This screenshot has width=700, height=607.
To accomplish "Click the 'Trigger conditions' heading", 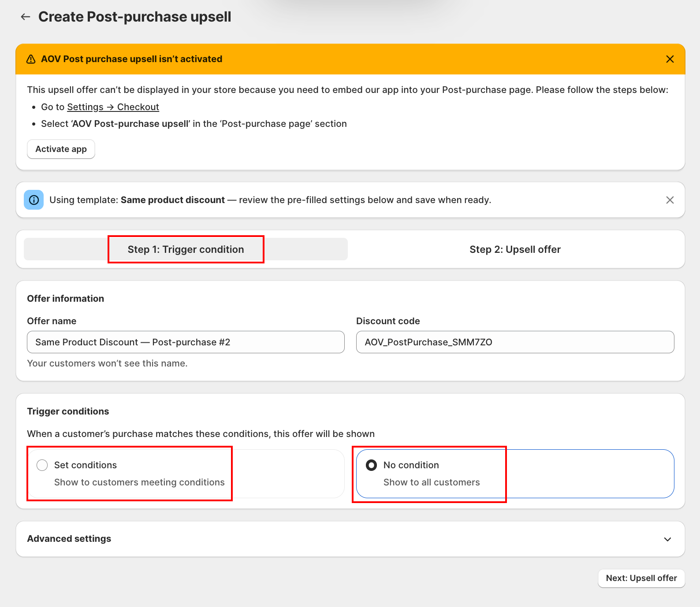I will tap(68, 411).
